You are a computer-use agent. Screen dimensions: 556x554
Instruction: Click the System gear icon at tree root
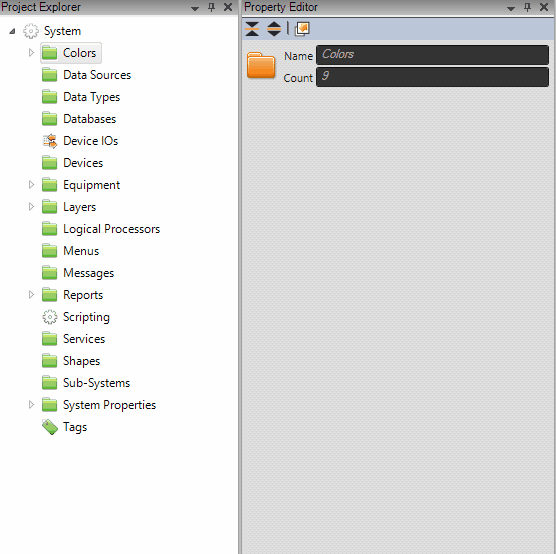point(31,31)
